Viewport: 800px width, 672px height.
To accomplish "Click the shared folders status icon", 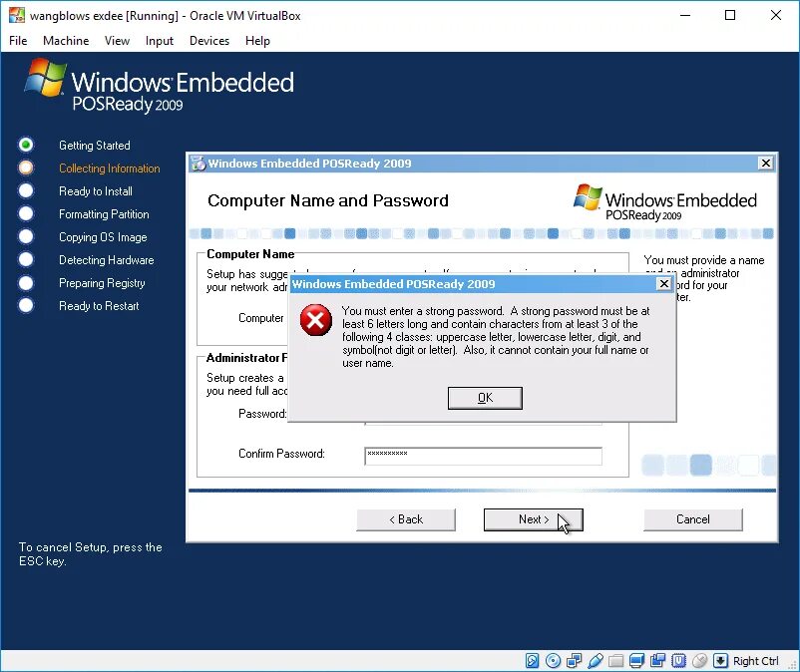I will tap(615, 661).
